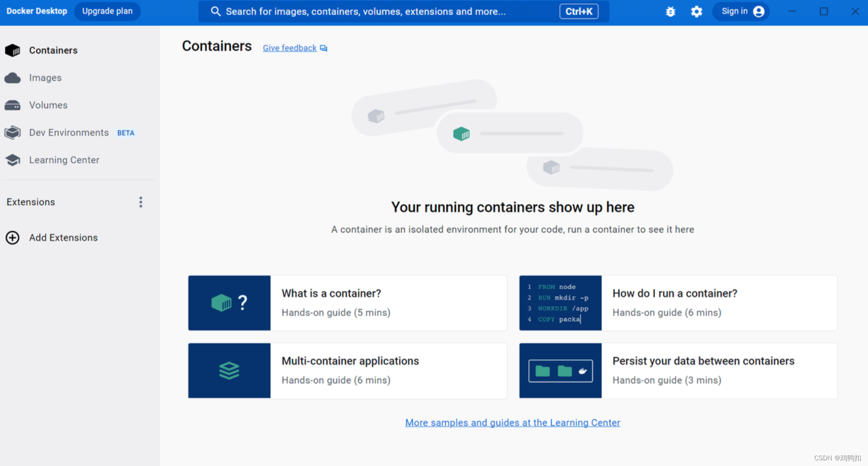Screen dimensions: 868x466
Task: Open the Extensions three-dot menu
Action: coord(140,202)
